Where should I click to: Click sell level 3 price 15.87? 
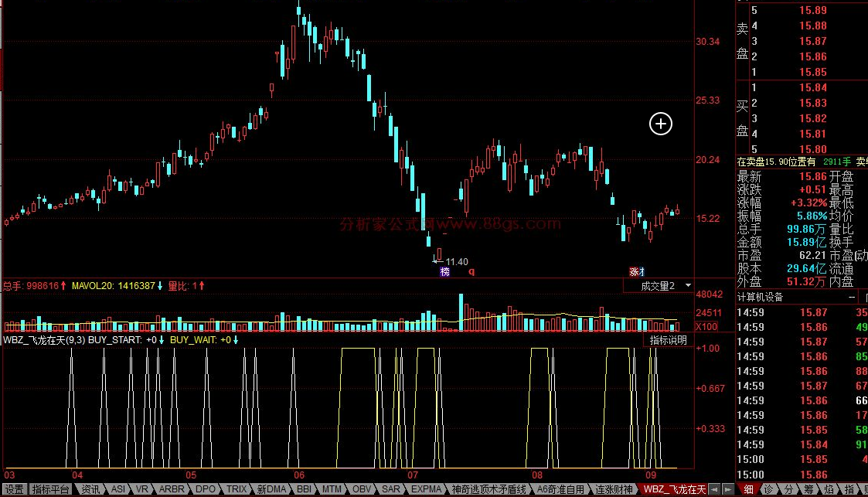812,41
